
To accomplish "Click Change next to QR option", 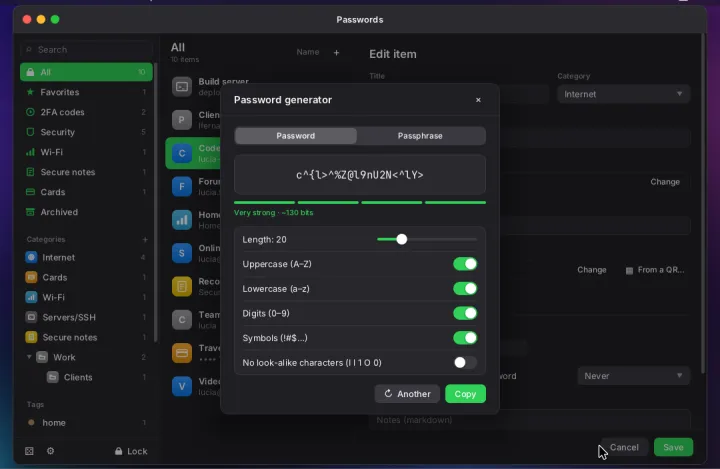I will (591, 270).
